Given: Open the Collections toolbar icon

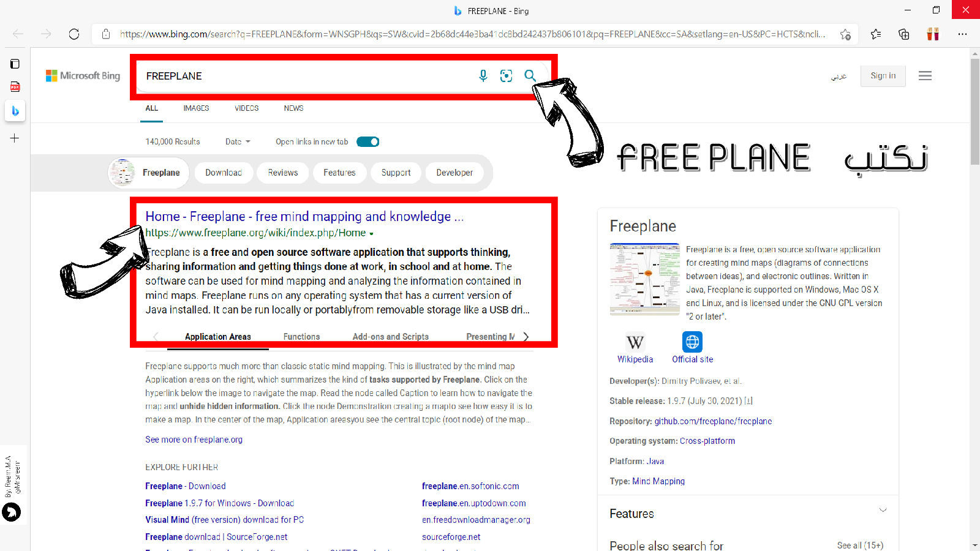Looking at the screenshot, I should (903, 34).
